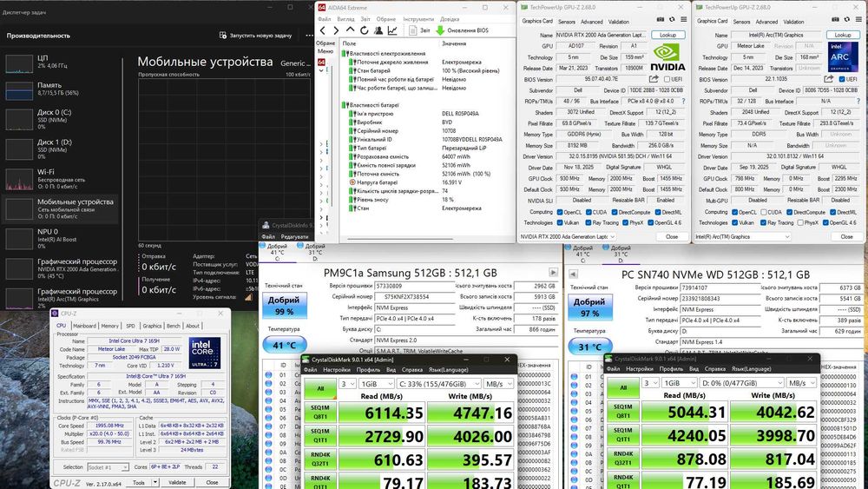Image resolution: width=868 pixels, height=489 pixels.
Task: Click BIOS share icon in NVIDIA GPU-Z
Action: click(x=654, y=79)
